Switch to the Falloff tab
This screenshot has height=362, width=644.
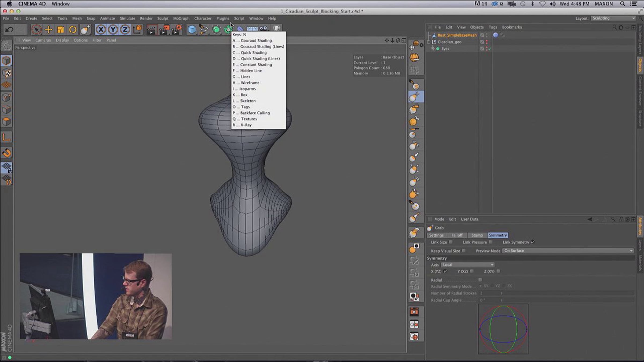[x=457, y=235]
